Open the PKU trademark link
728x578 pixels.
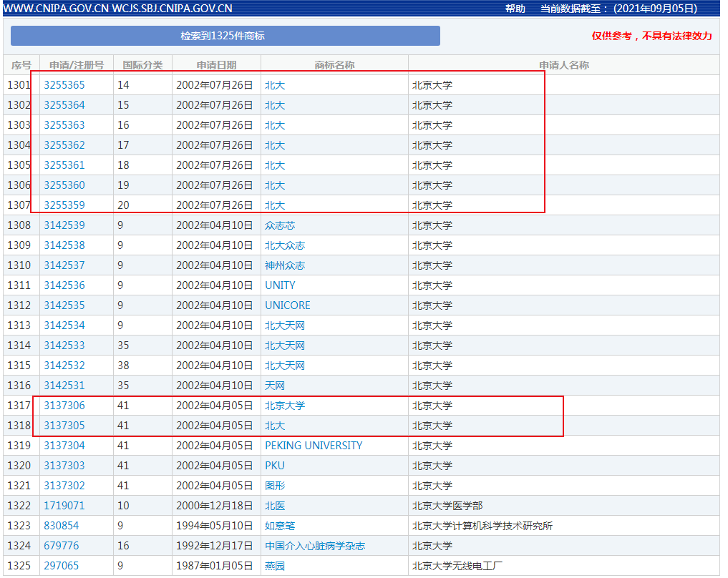[275, 465]
